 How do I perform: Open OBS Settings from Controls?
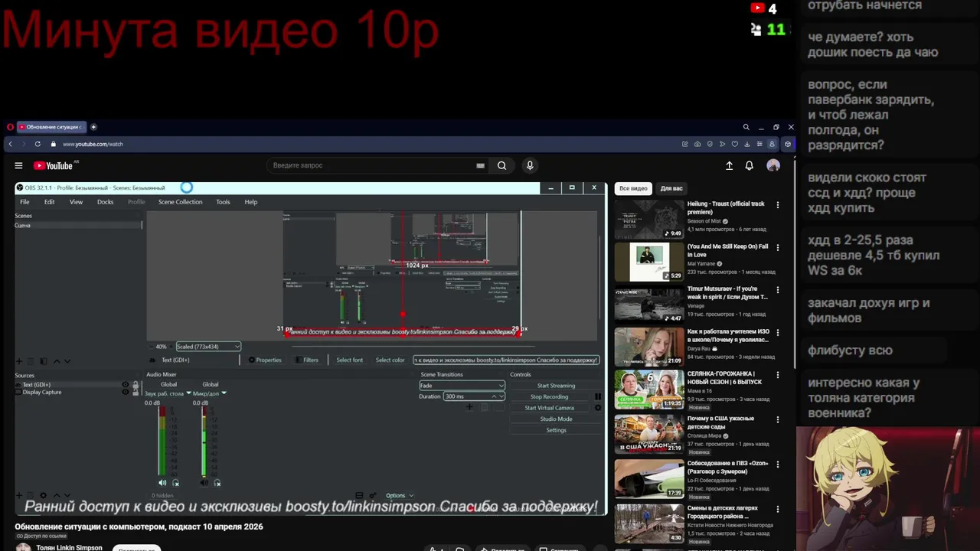coord(556,430)
